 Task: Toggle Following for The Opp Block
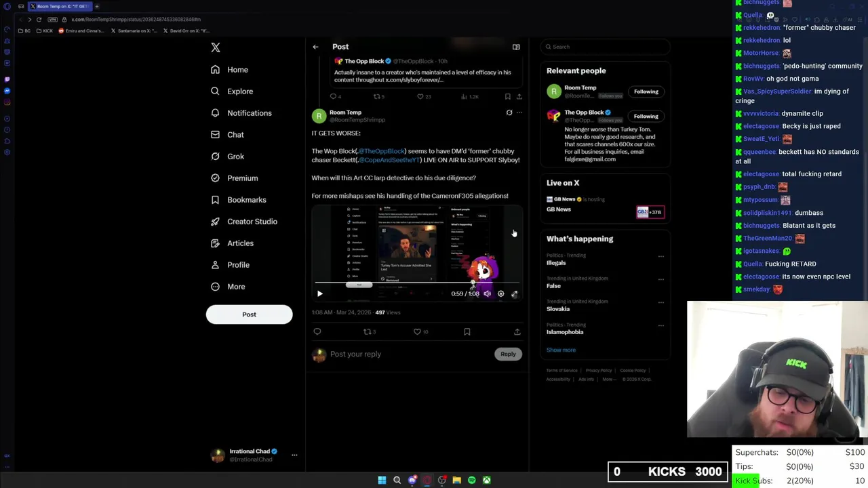pos(646,116)
